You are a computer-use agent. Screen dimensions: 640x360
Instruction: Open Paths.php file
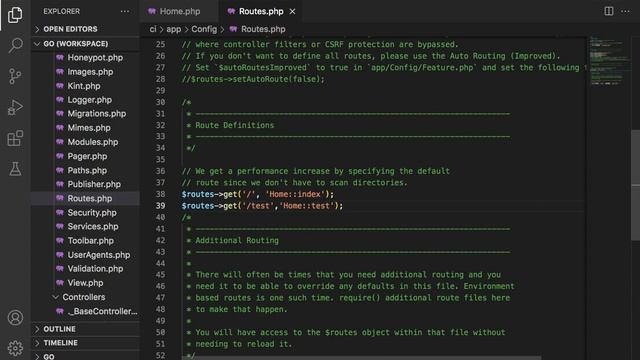click(x=87, y=170)
